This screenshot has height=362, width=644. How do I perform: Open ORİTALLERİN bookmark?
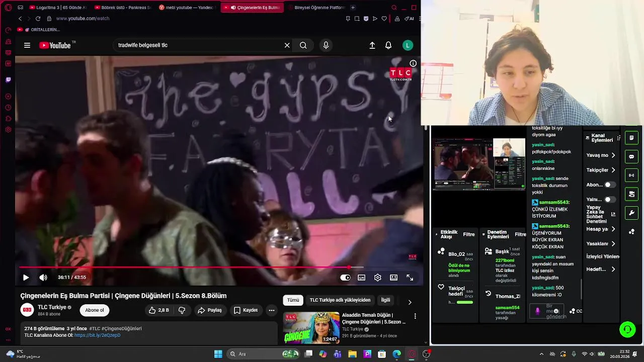(41, 30)
